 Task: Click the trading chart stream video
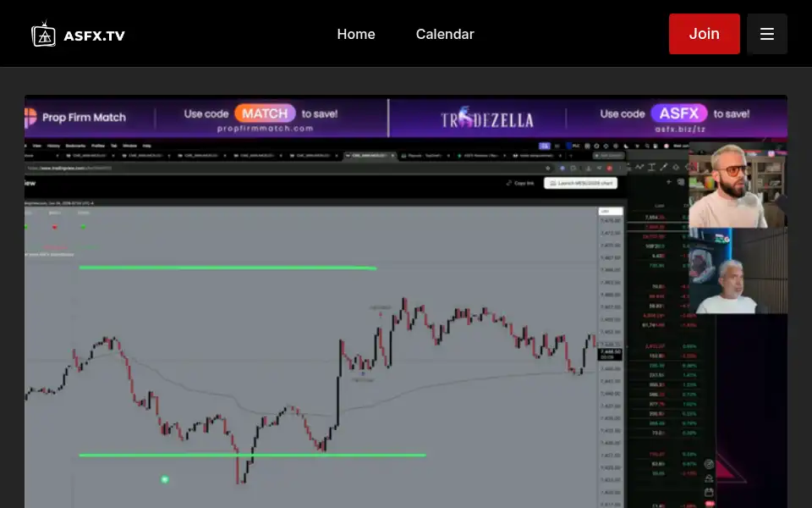coord(406,301)
